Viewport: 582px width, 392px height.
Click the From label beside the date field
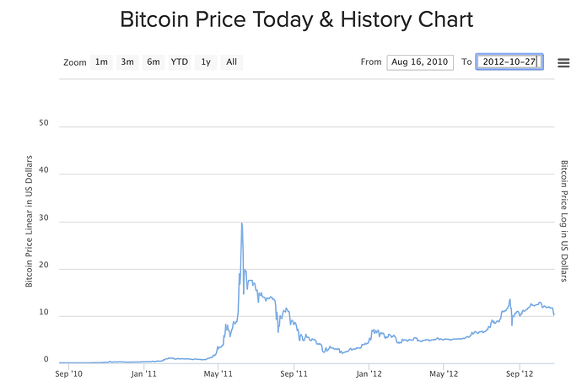[x=371, y=62]
